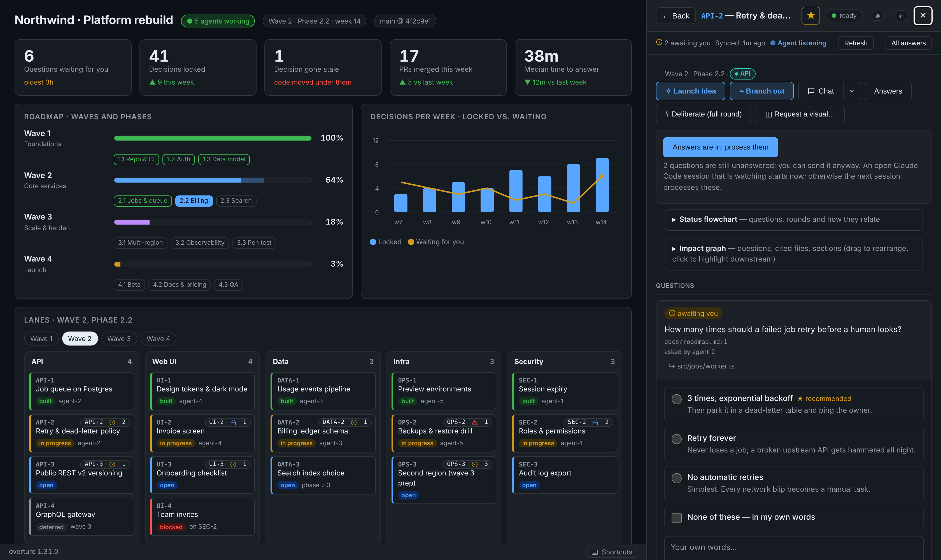Click the Wave 2 roadmap progress bar
Image resolution: width=941 pixels, height=560 pixels.
click(213, 180)
